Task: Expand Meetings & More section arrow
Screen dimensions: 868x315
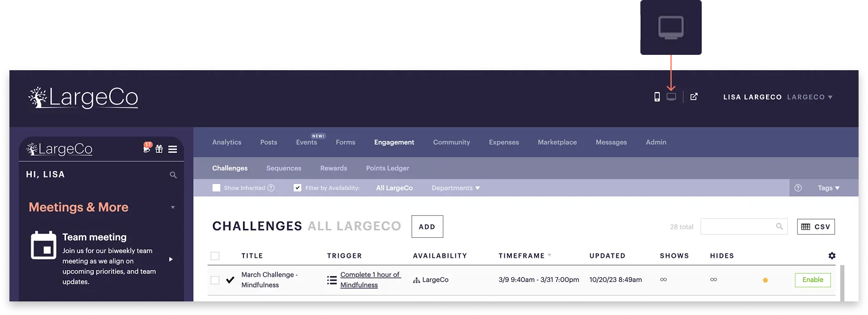Action: pyautogui.click(x=173, y=208)
